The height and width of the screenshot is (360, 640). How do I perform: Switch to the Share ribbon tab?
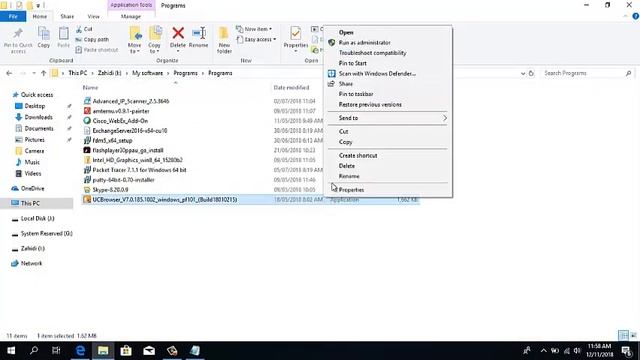coord(67,16)
